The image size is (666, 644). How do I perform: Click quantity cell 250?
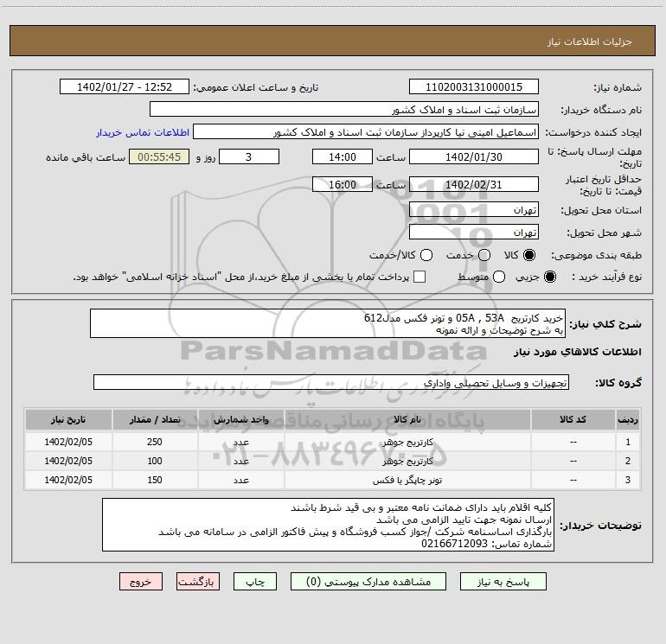[155, 442]
